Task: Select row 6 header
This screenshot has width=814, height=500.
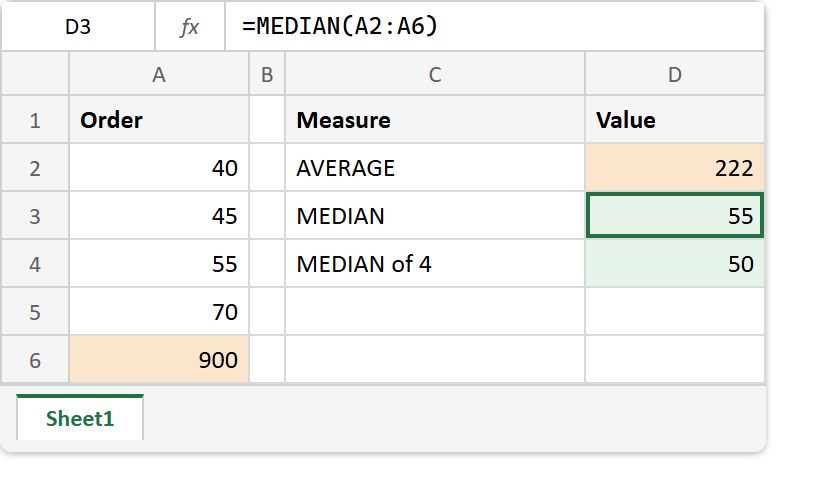Action: [35, 359]
